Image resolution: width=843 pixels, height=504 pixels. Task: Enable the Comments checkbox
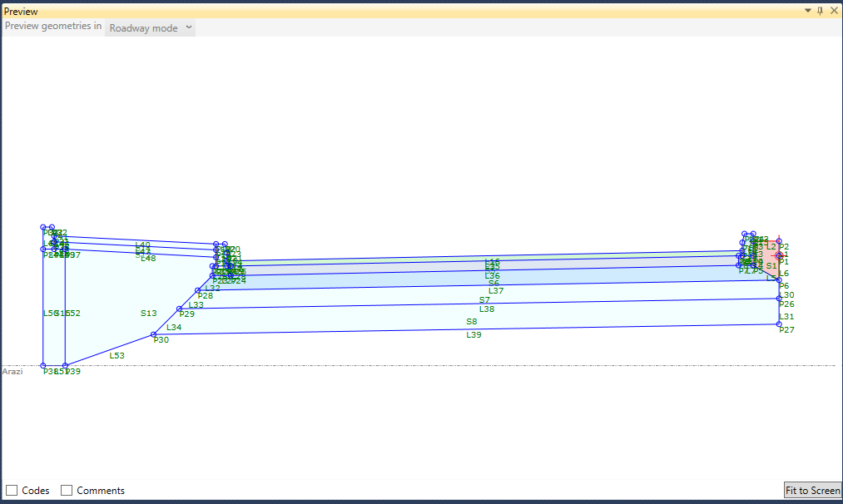(66, 490)
